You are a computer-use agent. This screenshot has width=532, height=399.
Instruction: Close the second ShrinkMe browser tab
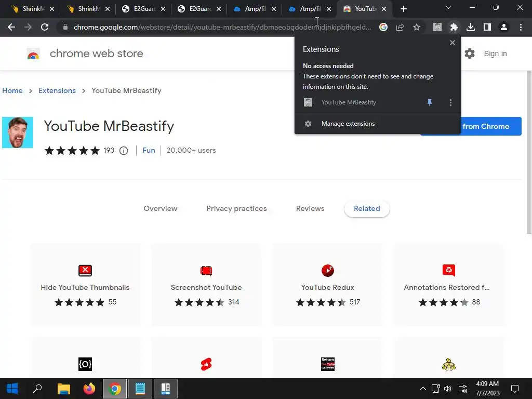tap(108, 9)
